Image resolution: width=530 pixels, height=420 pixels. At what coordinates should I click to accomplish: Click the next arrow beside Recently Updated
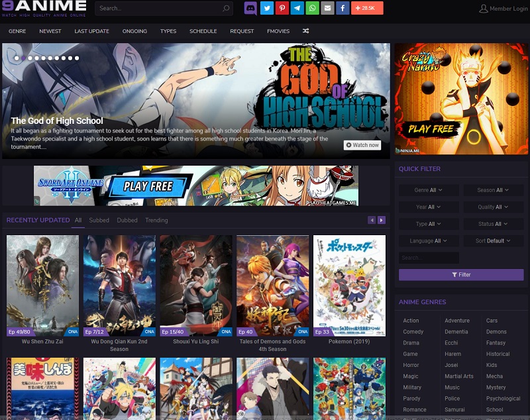(382, 219)
